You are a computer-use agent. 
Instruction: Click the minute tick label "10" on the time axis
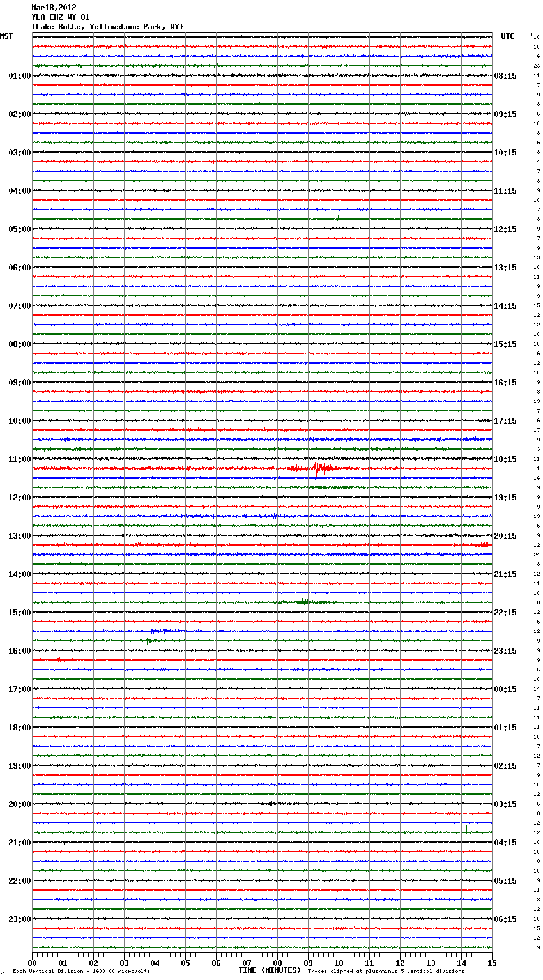[339, 963]
